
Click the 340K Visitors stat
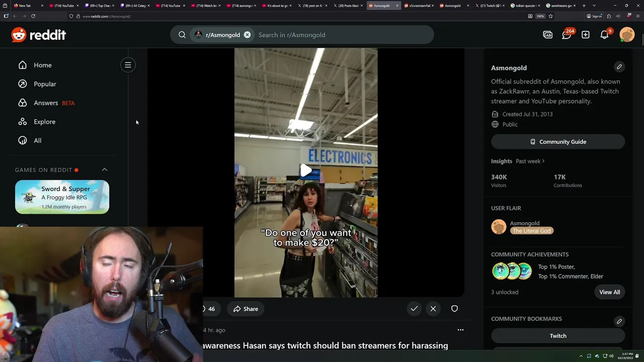click(x=499, y=180)
